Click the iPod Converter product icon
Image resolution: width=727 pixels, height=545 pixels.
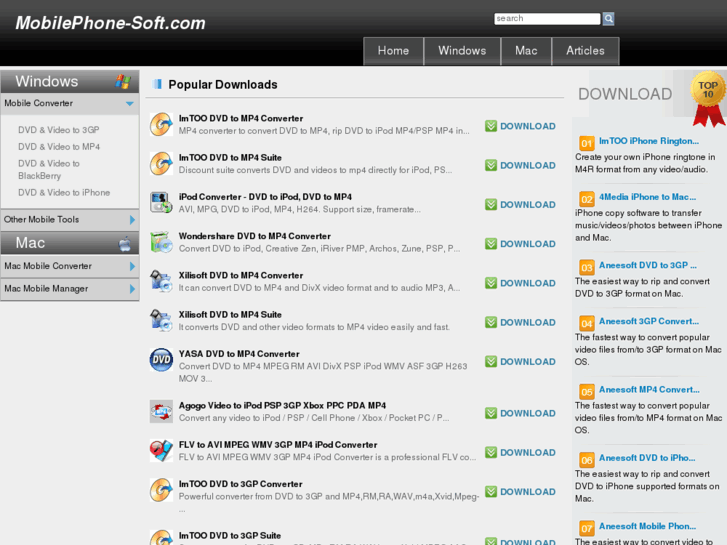161,203
